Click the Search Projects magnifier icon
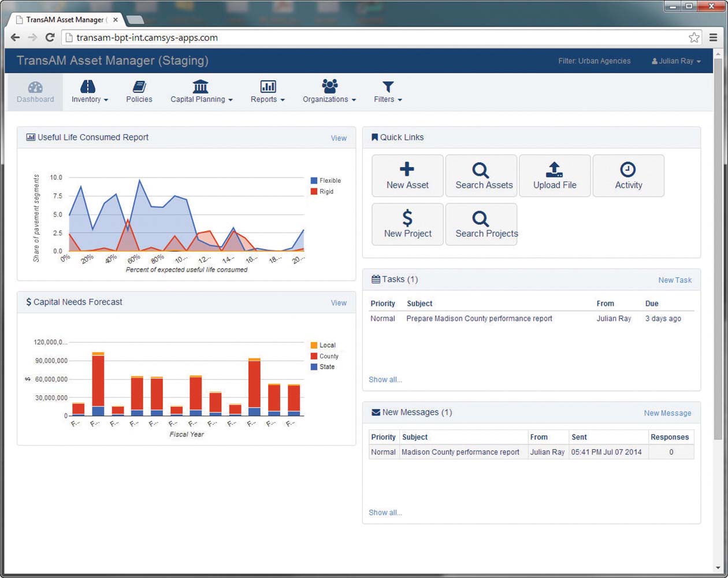The image size is (728, 578). (x=481, y=218)
